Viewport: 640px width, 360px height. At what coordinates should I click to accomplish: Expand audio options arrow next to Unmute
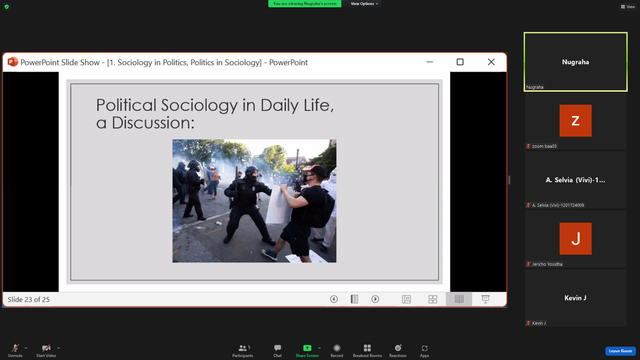pyautogui.click(x=26, y=348)
